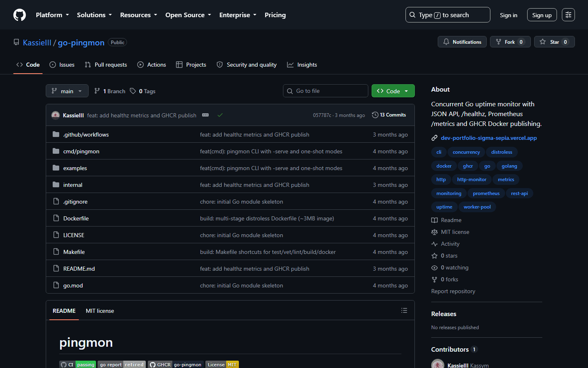Screen dimensions: 588x368
Task: Click the commit history clock icon
Action: 375,115
